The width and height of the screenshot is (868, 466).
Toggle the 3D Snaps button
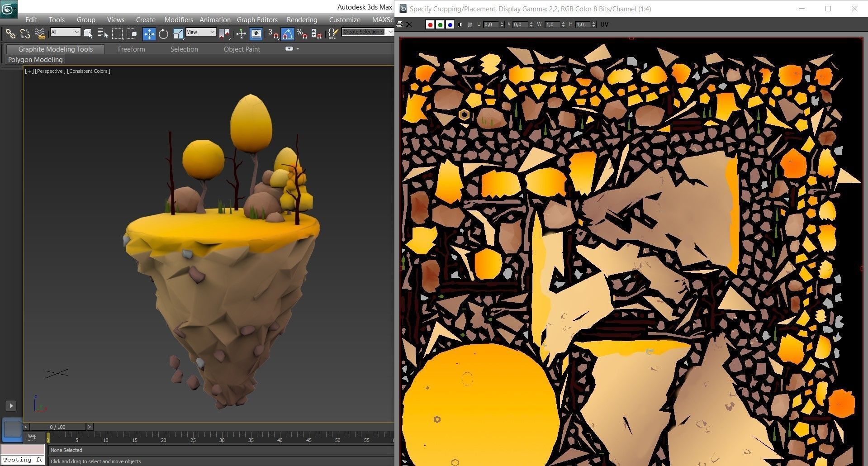273,33
